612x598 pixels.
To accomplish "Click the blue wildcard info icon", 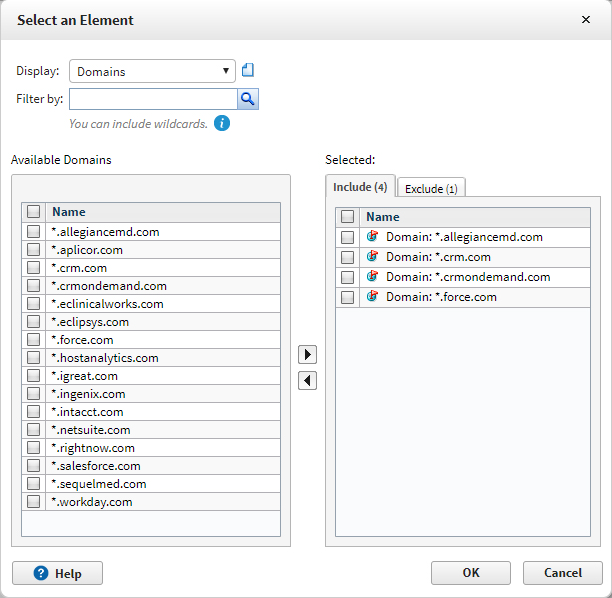I will (x=222, y=123).
